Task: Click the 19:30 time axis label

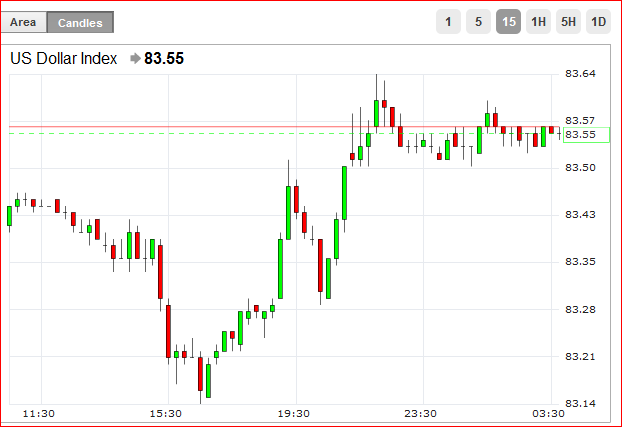Action: [x=294, y=414]
